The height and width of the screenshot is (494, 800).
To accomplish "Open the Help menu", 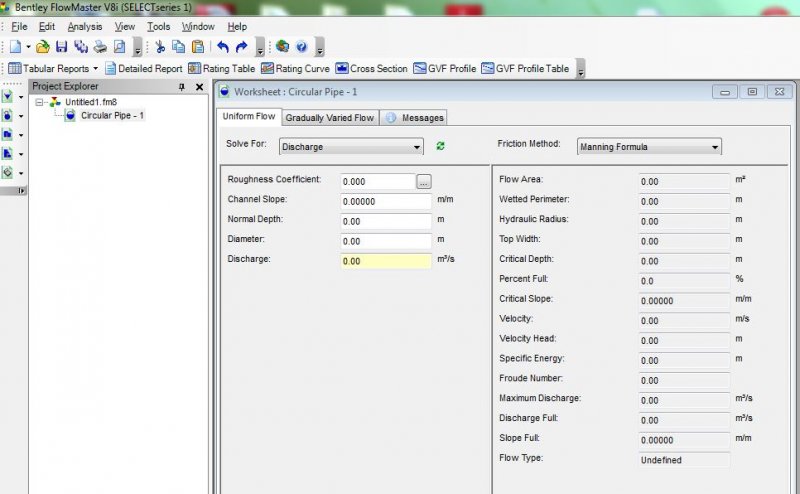I will (x=237, y=27).
